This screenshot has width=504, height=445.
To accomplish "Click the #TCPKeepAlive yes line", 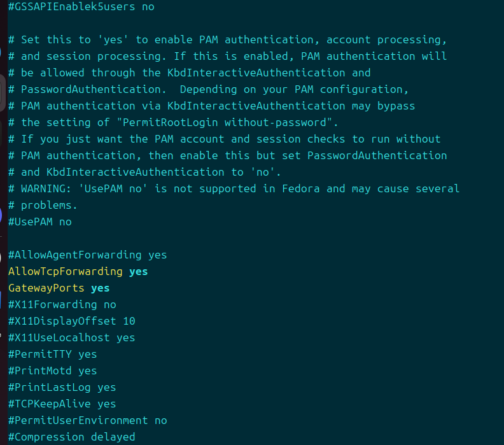I will click(x=62, y=404).
